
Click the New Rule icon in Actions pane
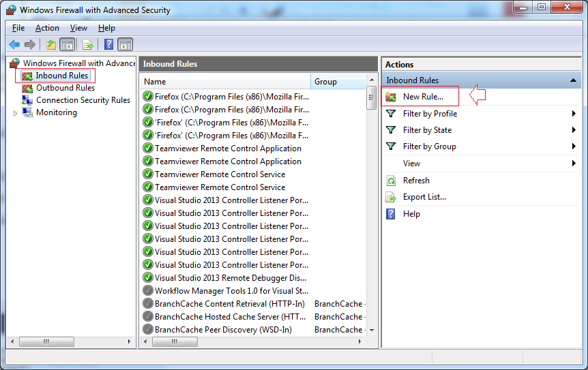pos(391,97)
